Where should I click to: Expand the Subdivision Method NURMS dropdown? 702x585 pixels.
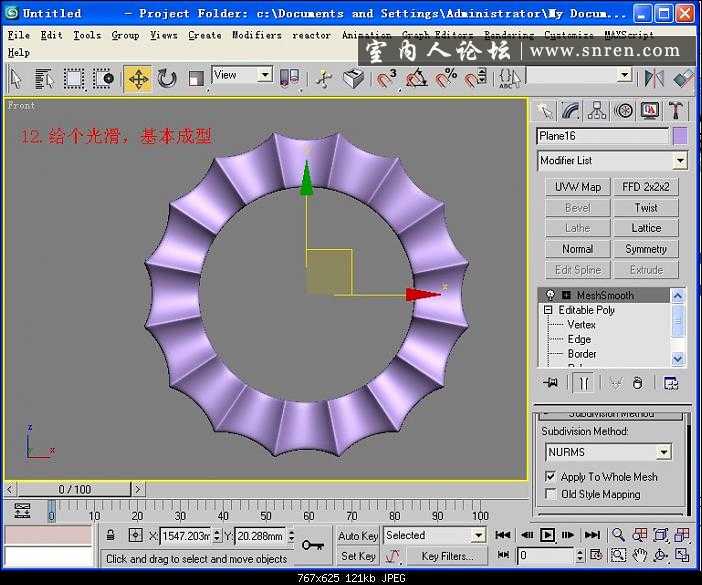[663, 452]
